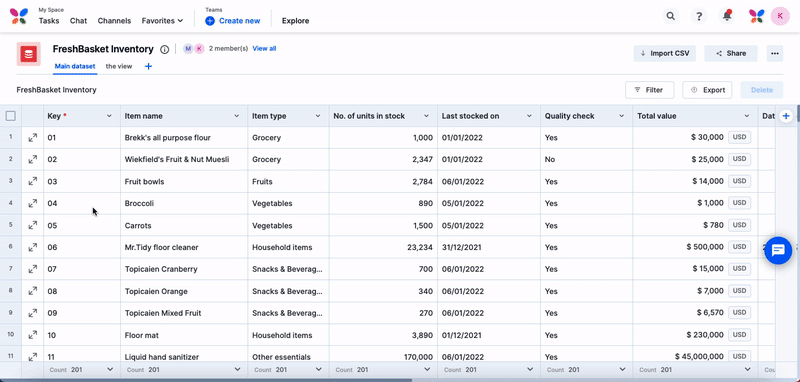The image size is (800, 382).
Task: Click the user avatar K in top bar
Action: click(x=780, y=16)
